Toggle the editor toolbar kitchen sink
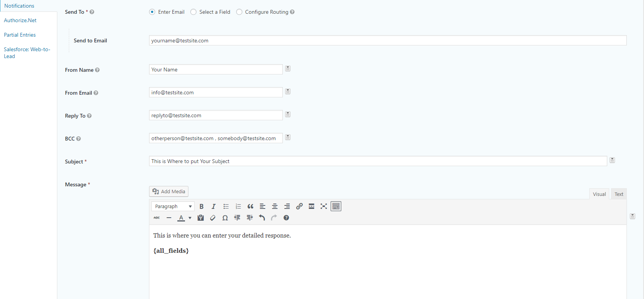The width and height of the screenshot is (644, 299). click(336, 207)
